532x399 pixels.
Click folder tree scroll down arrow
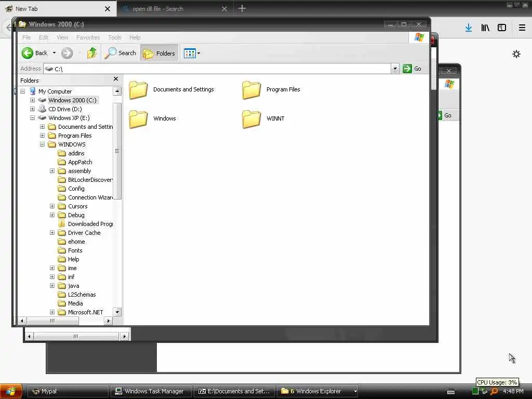pyautogui.click(x=117, y=312)
